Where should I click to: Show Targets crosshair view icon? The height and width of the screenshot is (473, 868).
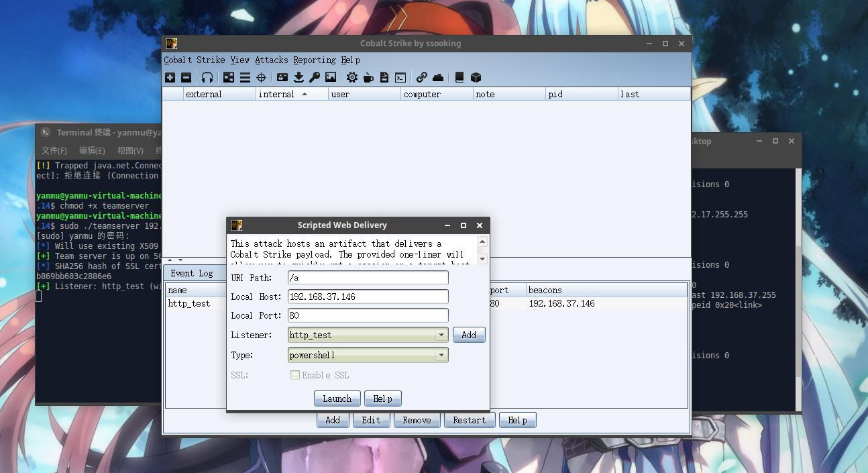(x=261, y=78)
